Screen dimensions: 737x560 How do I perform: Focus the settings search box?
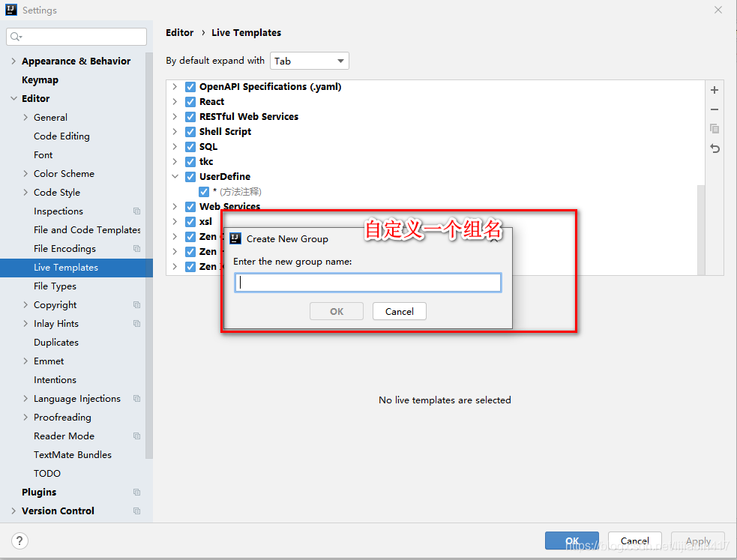tap(76, 37)
